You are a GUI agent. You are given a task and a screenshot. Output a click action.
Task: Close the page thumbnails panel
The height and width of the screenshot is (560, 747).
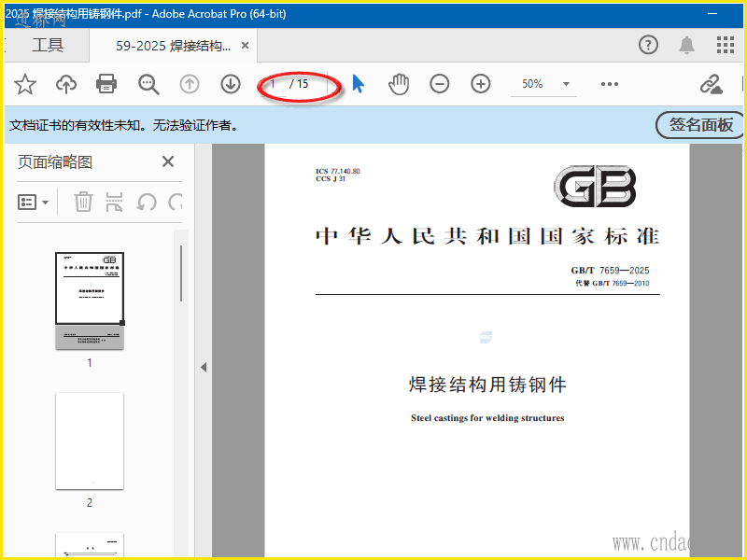[168, 161]
